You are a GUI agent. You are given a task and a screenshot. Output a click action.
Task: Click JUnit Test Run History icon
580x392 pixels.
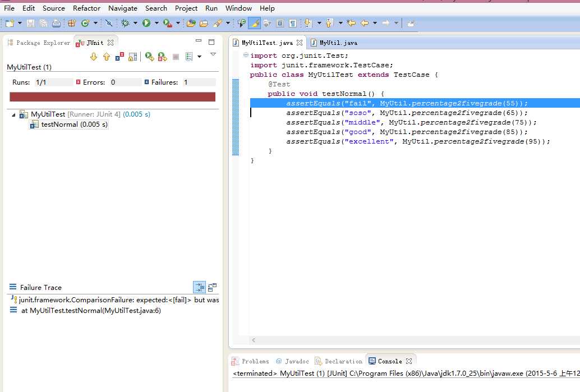click(189, 57)
